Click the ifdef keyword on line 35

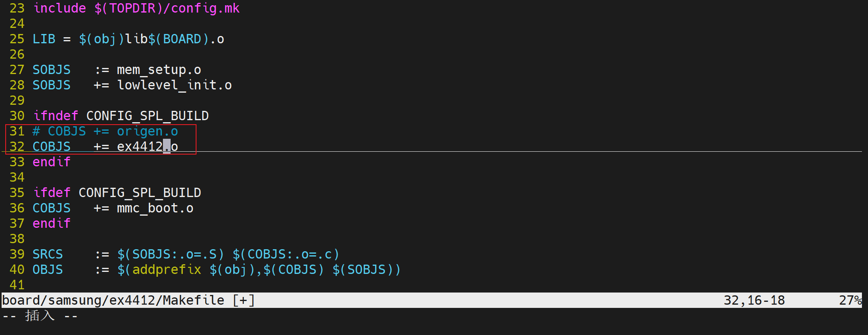(x=51, y=193)
